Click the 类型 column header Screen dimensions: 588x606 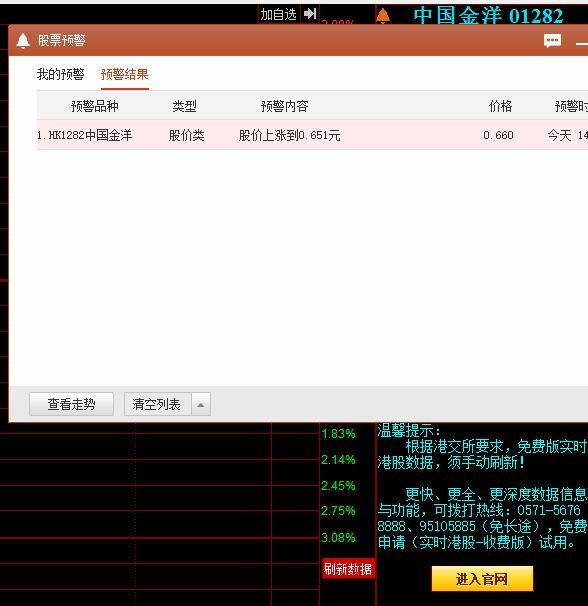[184, 106]
